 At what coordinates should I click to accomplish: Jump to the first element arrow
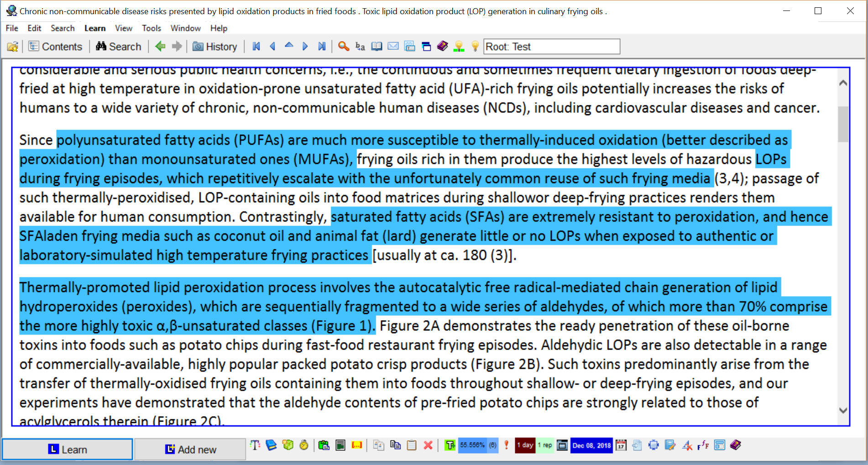point(256,46)
